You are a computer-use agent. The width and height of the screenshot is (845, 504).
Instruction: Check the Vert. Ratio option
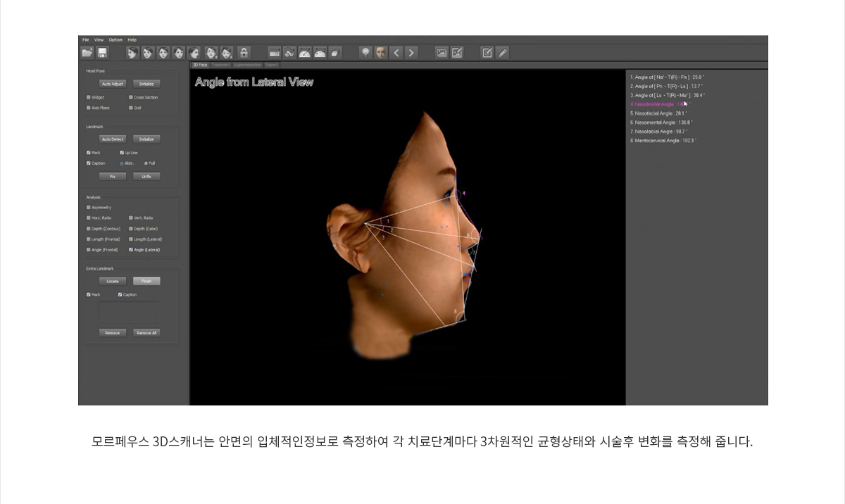131,218
